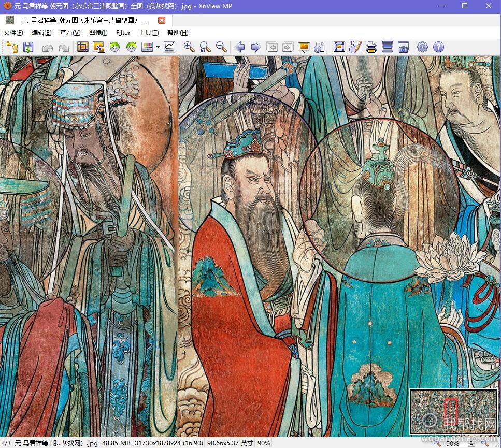501x448 pixels.
Task: Open the 帮助(H) menu
Action: coord(178,33)
